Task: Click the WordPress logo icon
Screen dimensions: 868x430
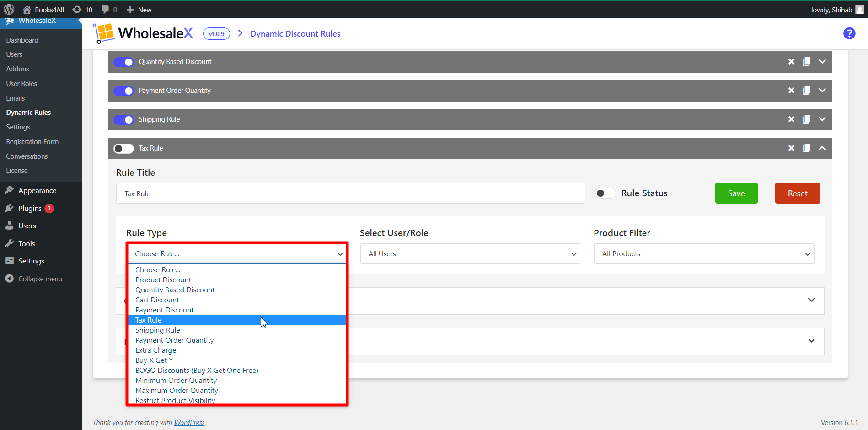Action: click(x=9, y=10)
